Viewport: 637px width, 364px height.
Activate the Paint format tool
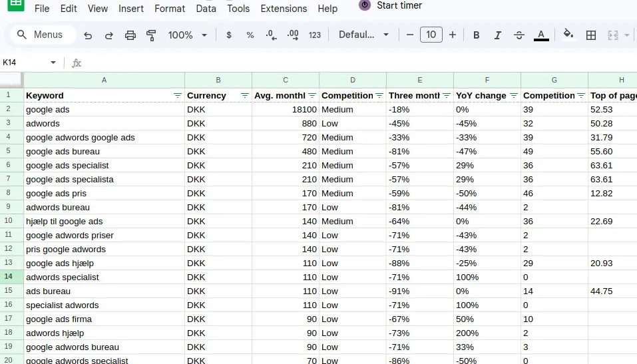151,35
